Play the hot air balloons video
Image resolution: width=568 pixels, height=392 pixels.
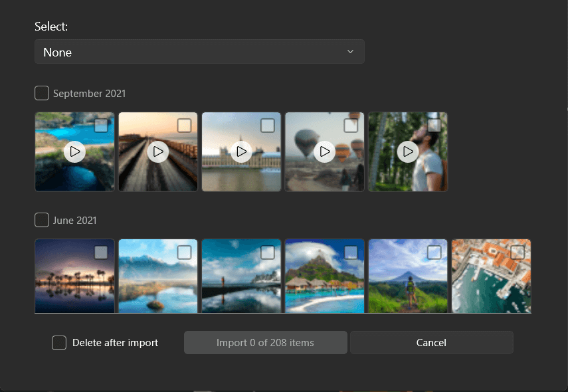tap(325, 151)
